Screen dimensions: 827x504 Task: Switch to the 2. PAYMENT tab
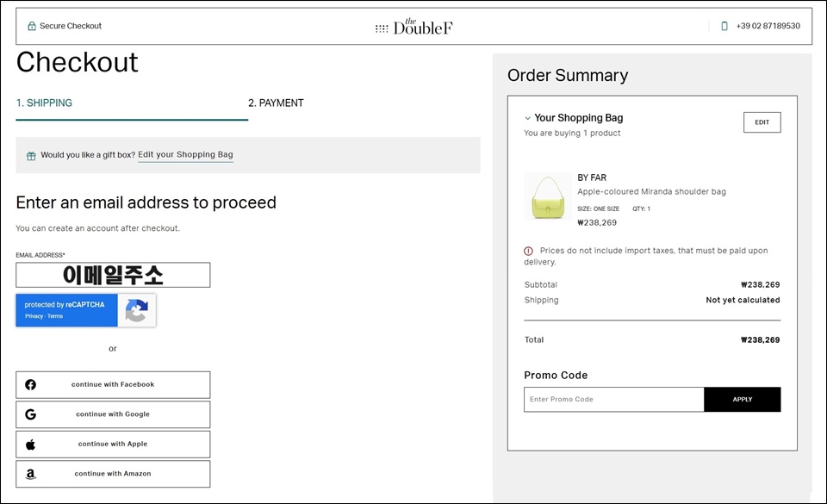276,103
